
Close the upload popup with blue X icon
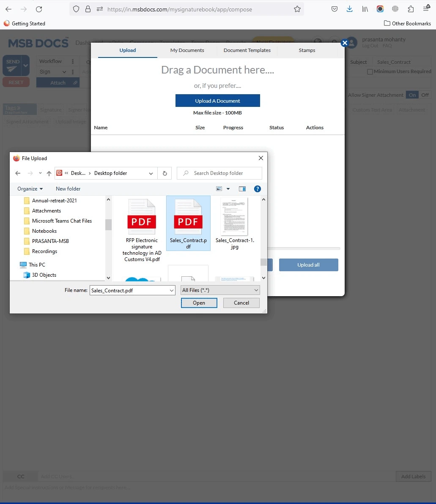[344, 43]
